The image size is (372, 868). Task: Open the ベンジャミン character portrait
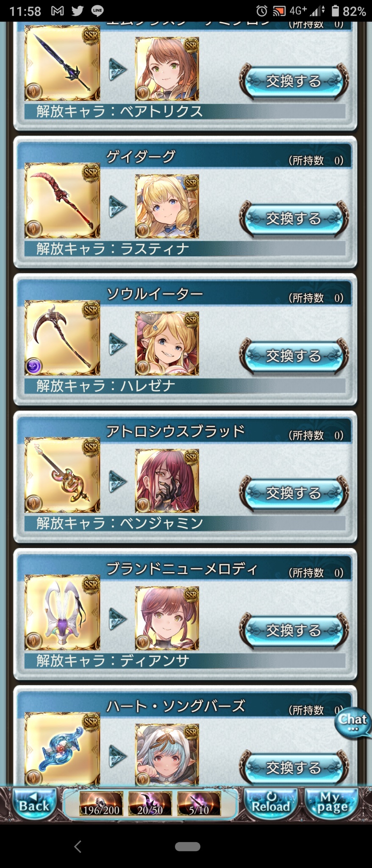[167, 481]
